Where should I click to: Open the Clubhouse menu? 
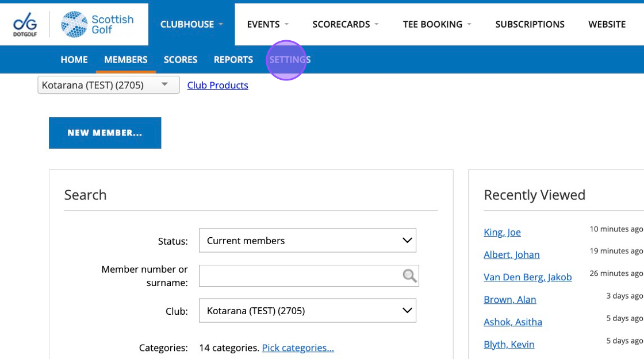coord(191,24)
